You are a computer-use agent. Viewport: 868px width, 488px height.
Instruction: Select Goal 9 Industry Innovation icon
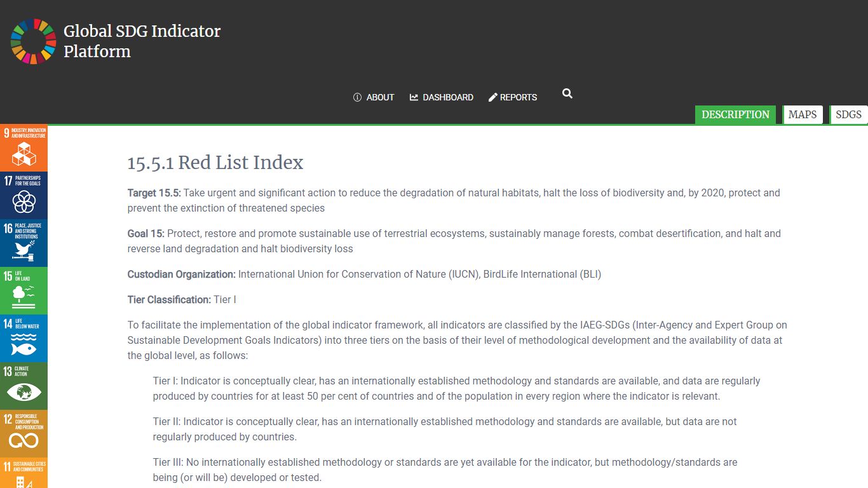click(x=24, y=148)
